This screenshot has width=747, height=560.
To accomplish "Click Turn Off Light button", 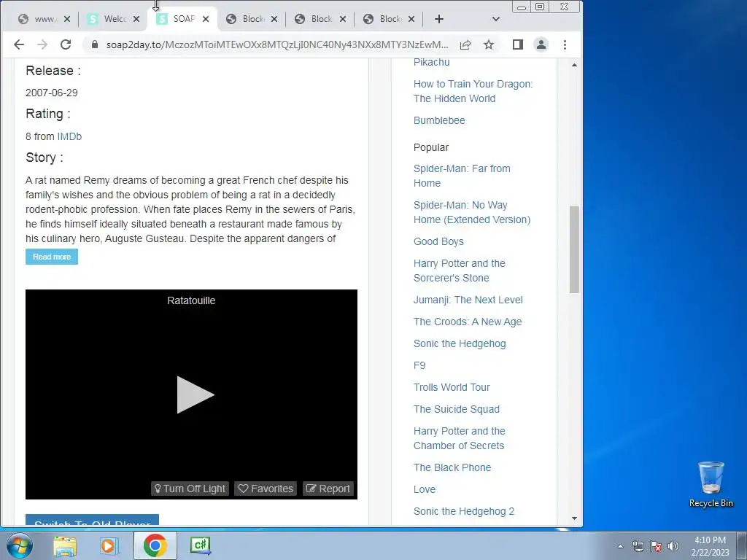I will (x=190, y=489).
